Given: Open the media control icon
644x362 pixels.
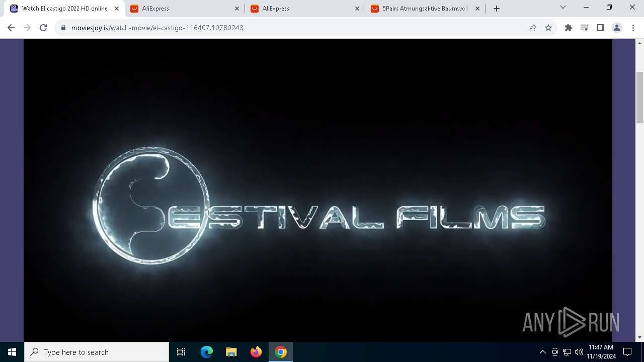Looking at the screenshot, I should coord(585,28).
